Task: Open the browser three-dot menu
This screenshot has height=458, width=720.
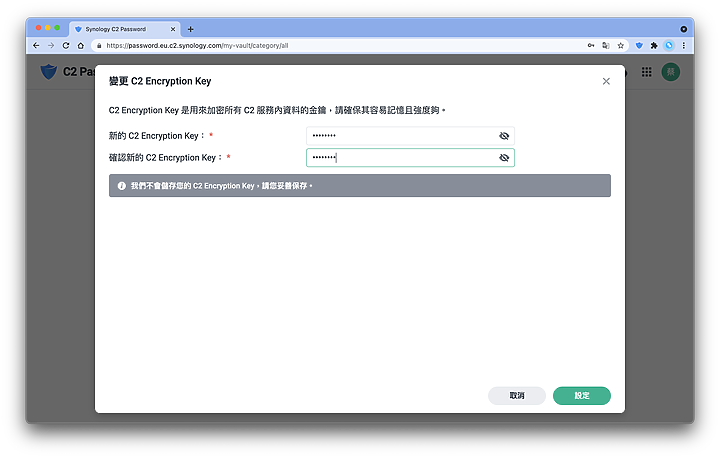Action: tap(684, 45)
